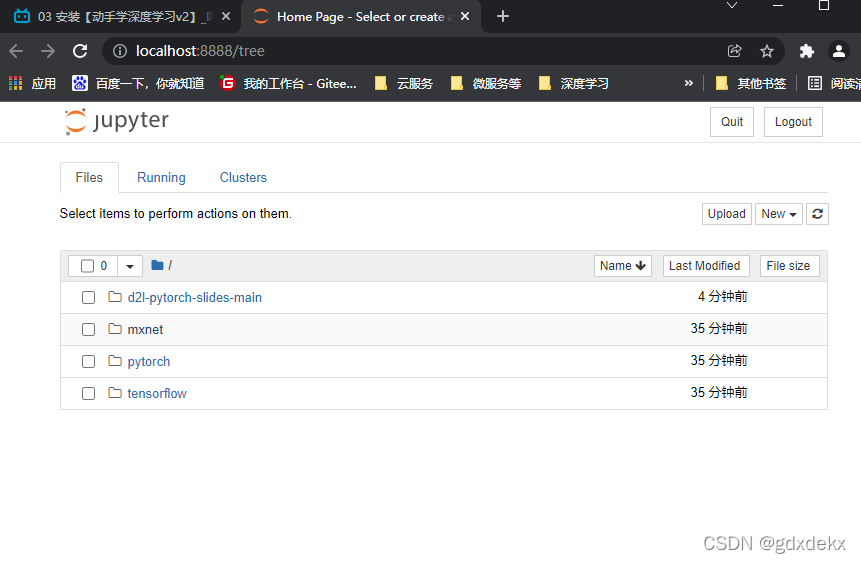
Task: Click folder icon beside mxnet
Action: point(115,329)
